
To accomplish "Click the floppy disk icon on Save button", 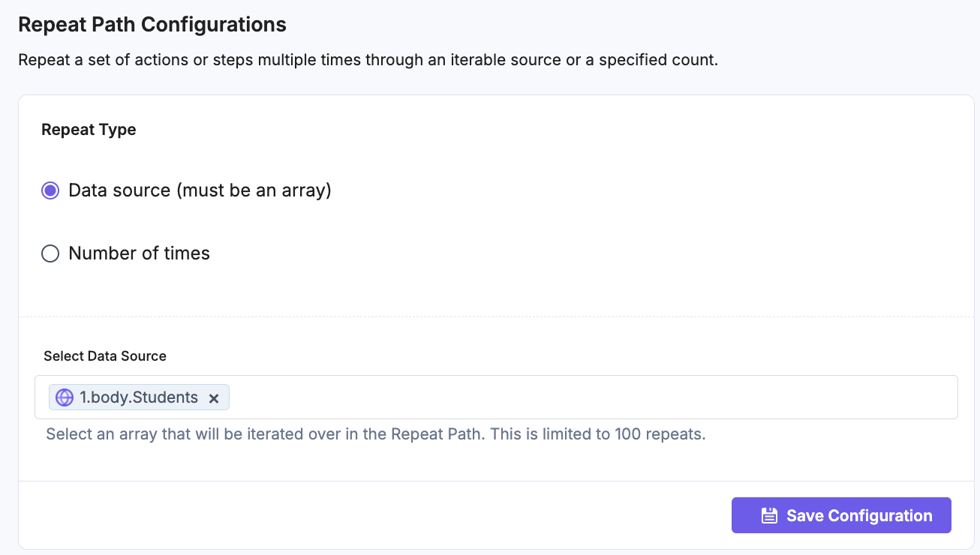I will (x=768, y=515).
